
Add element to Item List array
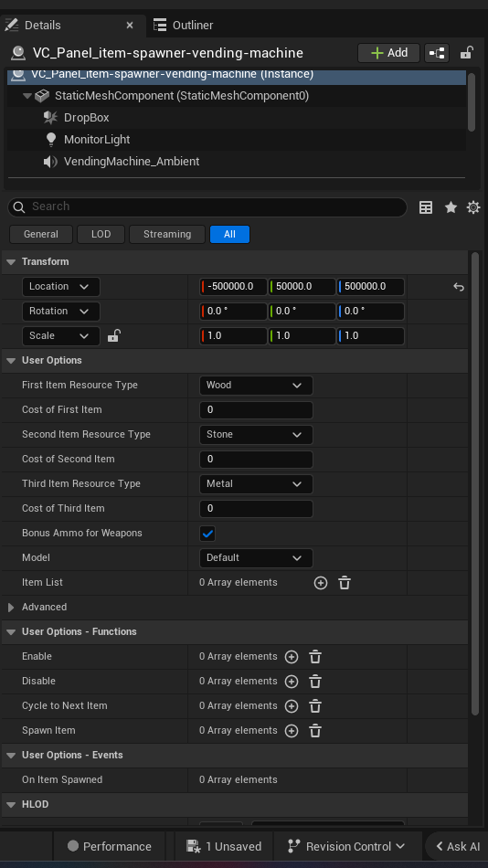321,583
